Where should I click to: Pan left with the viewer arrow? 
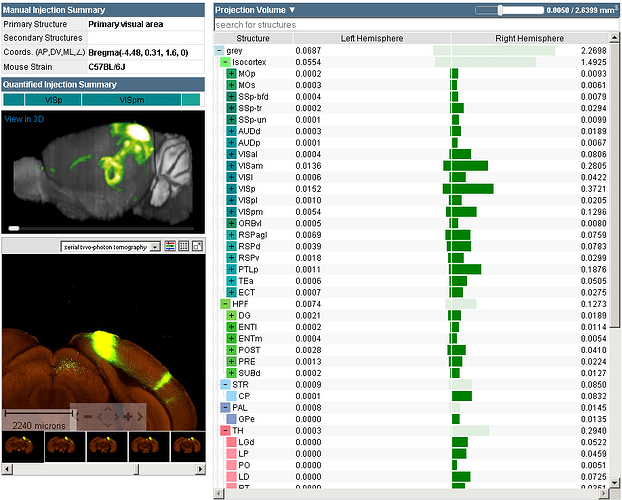(x=100, y=417)
